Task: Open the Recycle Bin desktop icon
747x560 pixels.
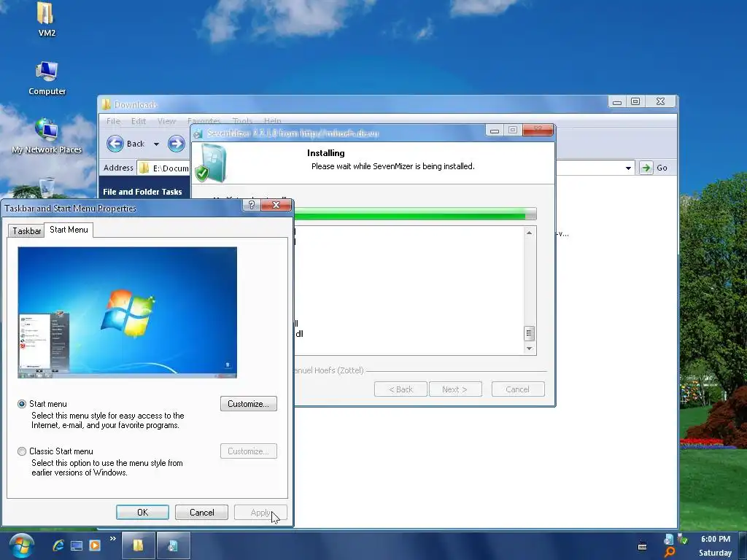Action: pyautogui.click(x=47, y=187)
